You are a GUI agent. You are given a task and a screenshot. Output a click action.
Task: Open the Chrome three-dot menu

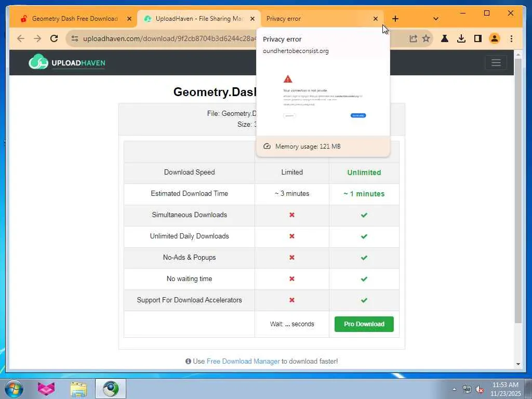pos(511,38)
